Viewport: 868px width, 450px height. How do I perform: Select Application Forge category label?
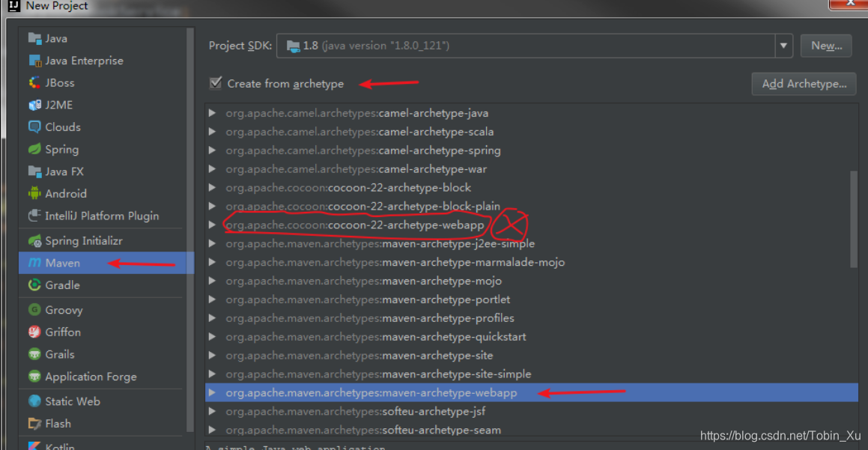pos(91,377)
